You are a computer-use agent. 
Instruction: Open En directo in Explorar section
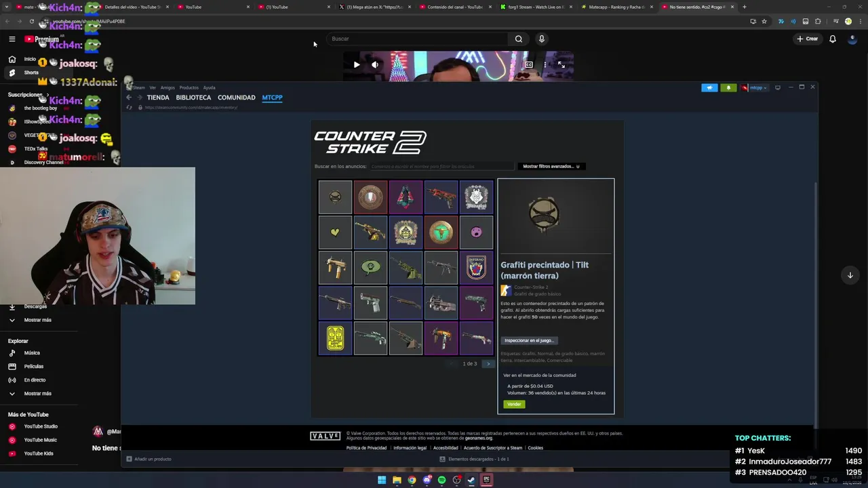tap(35, 380)
